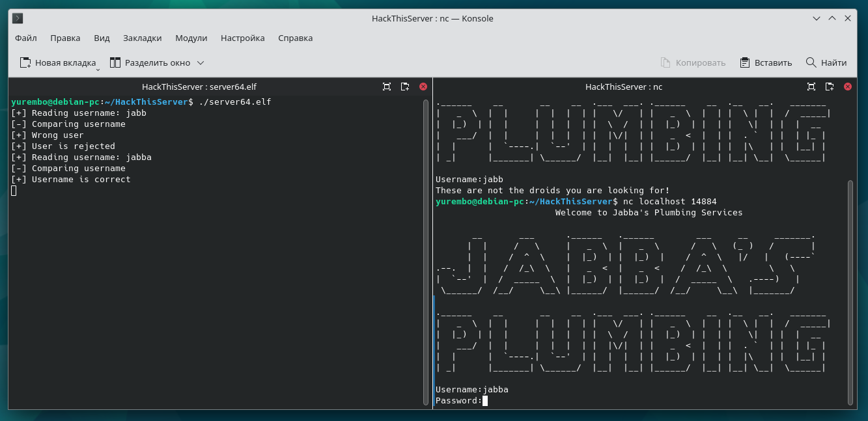The height and width of the screenshot is (421, 868).
Task: Open the Правка menu
Action: pyautogui.click(x=65, y=38)
